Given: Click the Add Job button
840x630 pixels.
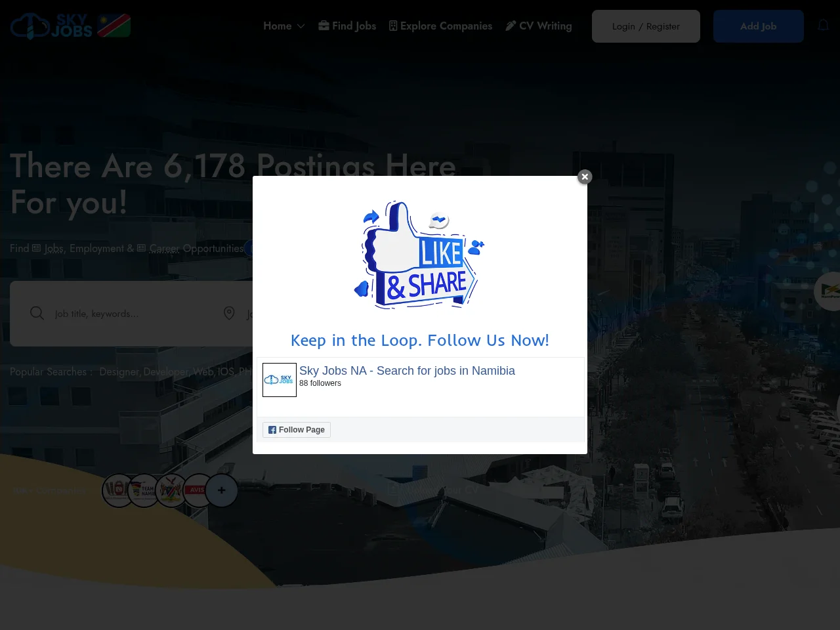Looking at the screenshot, I should (759, 26).
